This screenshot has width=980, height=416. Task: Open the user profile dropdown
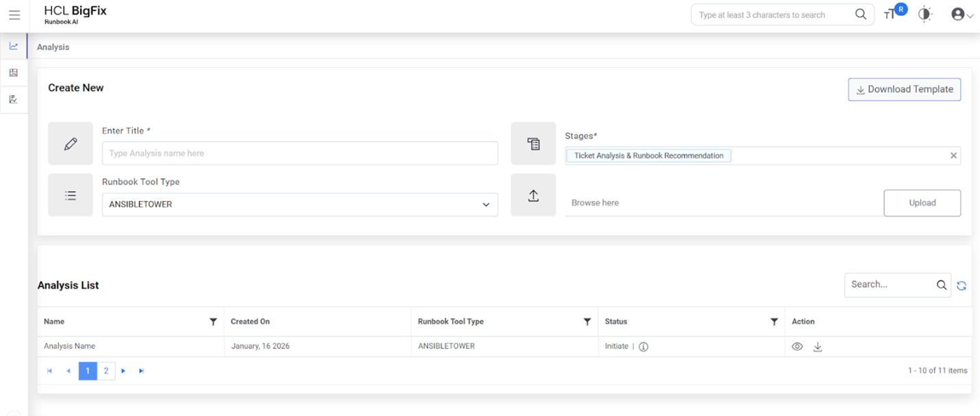[x=961, y=14]
